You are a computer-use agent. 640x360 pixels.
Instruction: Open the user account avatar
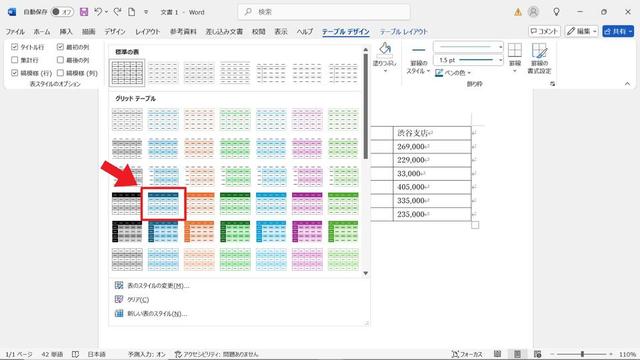pos(533,12)
